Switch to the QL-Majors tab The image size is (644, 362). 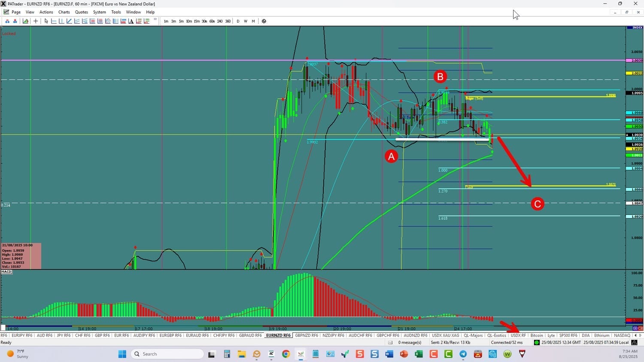coord(473,335)
